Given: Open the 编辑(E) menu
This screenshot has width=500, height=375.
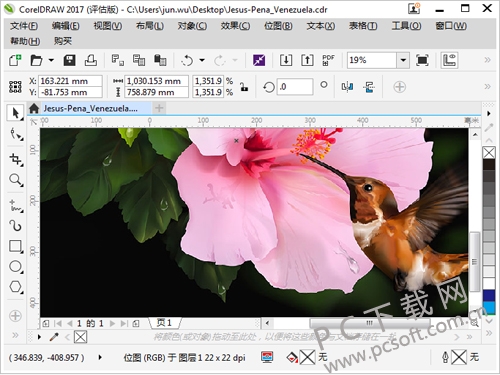Looking at the screenshot, I should 65,26.
